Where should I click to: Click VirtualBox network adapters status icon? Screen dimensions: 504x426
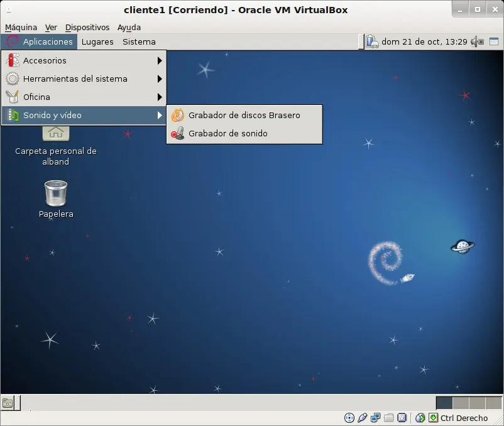(x=375, y=418)
